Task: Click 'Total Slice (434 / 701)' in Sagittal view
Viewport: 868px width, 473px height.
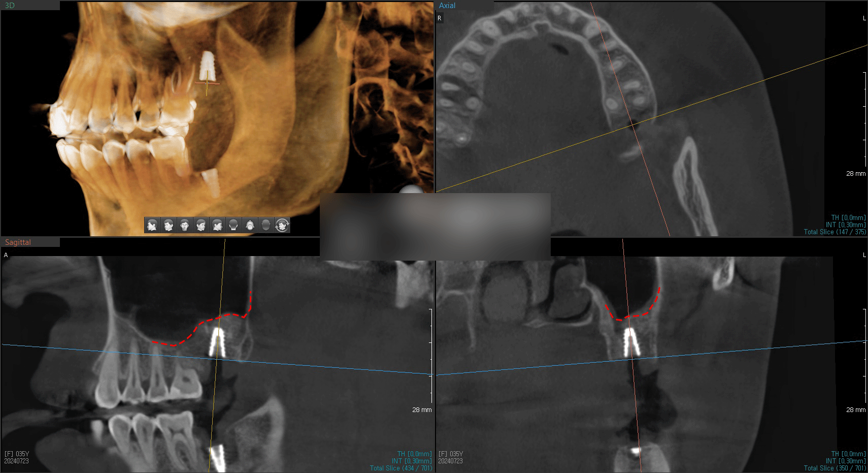Action: pos(400,468)
